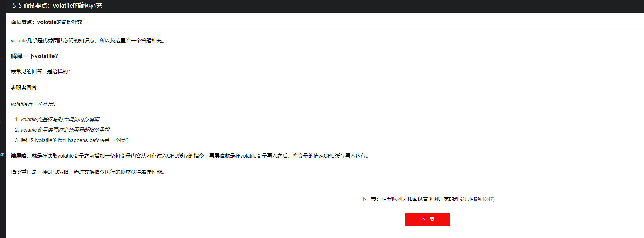Screen dimensions: 644x238
Task: Click the line 最常见的回答，是这样的
Action: tap(40, 72)
